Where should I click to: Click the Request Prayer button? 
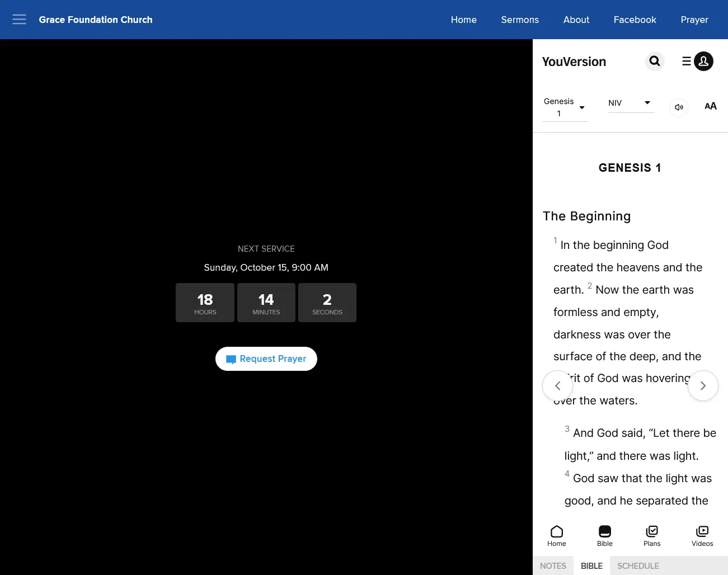[x=266, y=359]
